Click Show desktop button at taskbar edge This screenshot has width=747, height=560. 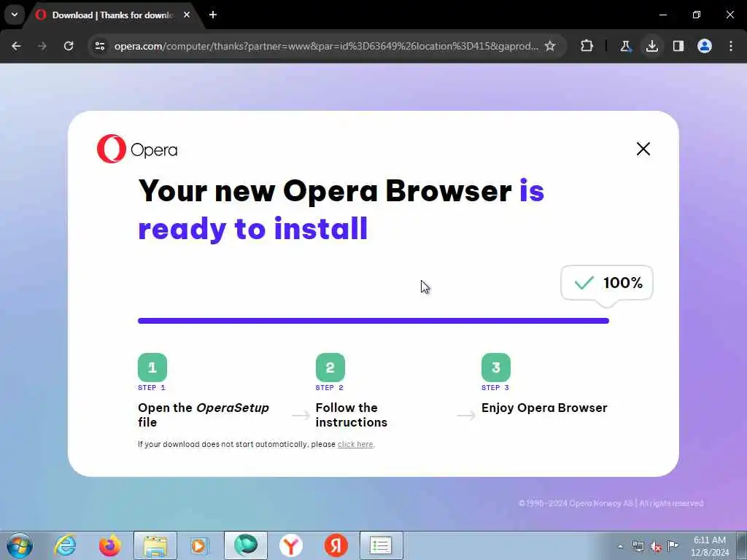click(742, 545)
